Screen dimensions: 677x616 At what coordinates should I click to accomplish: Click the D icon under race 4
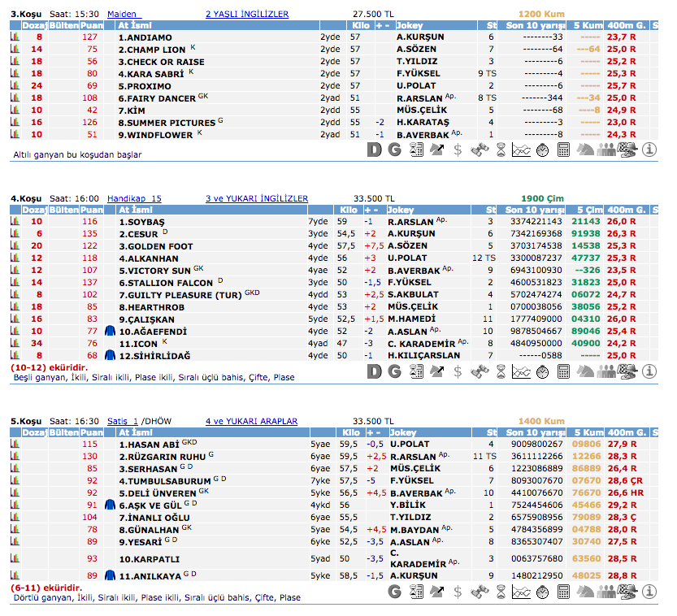[x=374, y=371]
